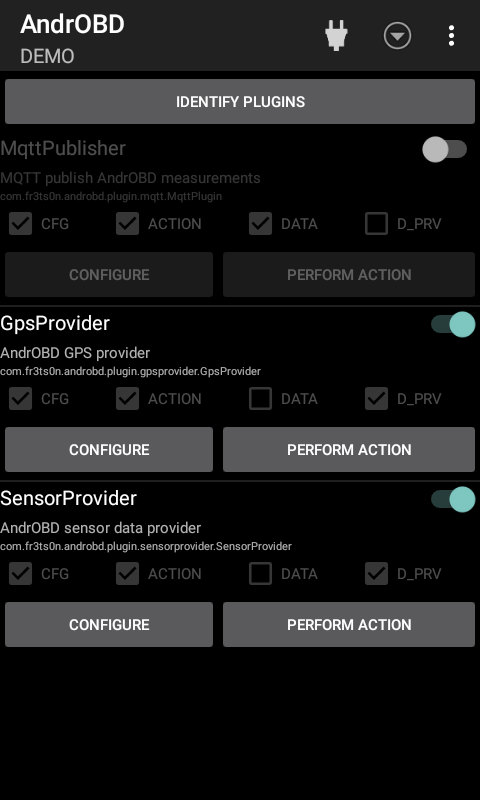Enable the MqttPublisher plugin switch

pyautogui.click(x=445, y=149)
